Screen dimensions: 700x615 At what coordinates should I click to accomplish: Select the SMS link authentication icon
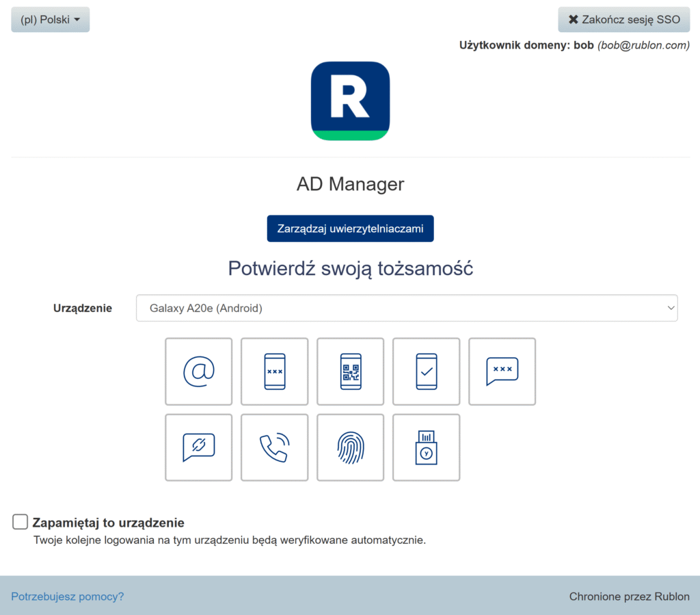[198, 447]
